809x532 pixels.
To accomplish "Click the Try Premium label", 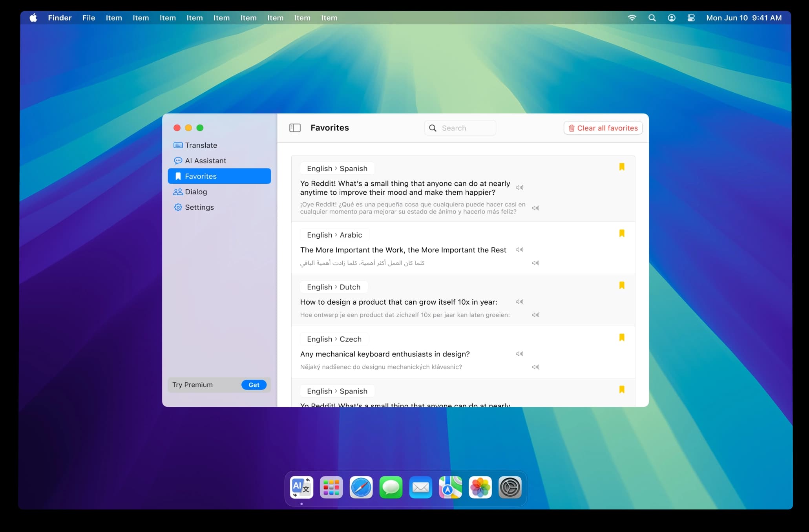I will point(192,385).
